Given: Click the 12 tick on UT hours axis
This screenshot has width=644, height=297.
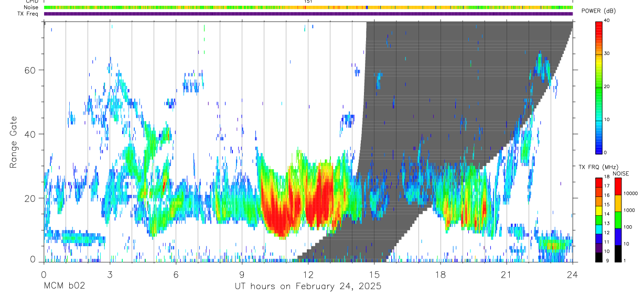Looking at the screenshot, I should 308,274.
